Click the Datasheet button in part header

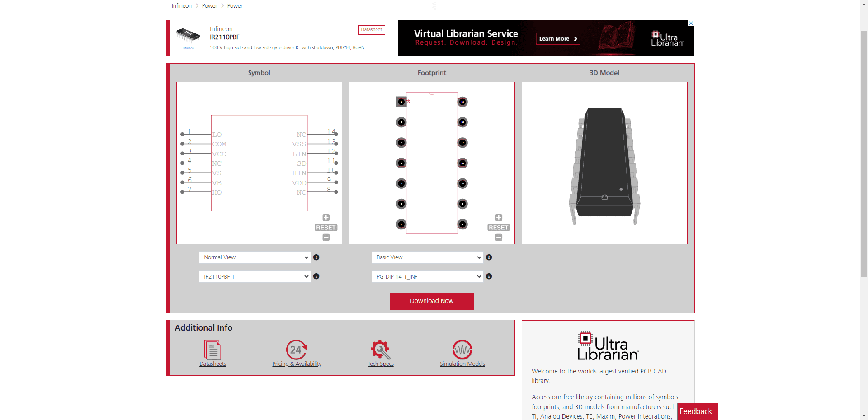click(372, 30)
